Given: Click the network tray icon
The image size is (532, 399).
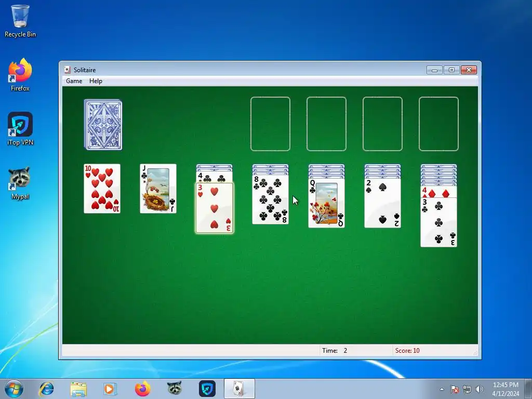Looking at the screenshot, I should (x=467, y=389).
